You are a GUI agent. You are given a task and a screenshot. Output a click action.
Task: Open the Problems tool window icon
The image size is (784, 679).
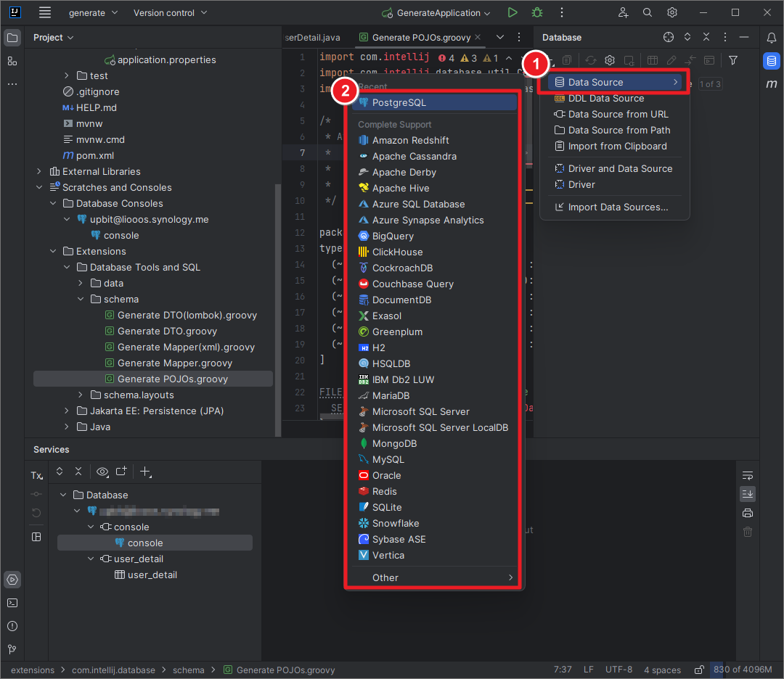coord(12,626)
